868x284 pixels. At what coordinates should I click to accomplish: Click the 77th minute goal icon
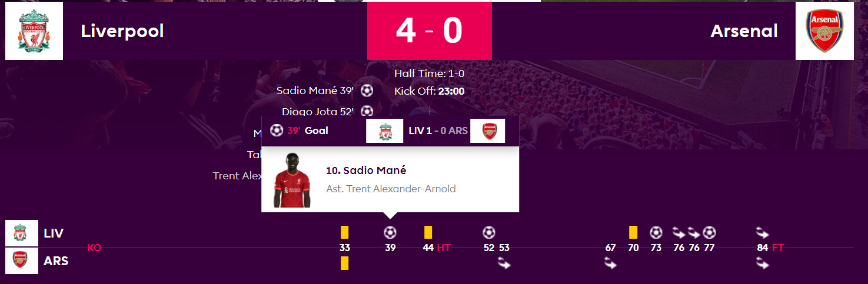click(x=709, y=232)
